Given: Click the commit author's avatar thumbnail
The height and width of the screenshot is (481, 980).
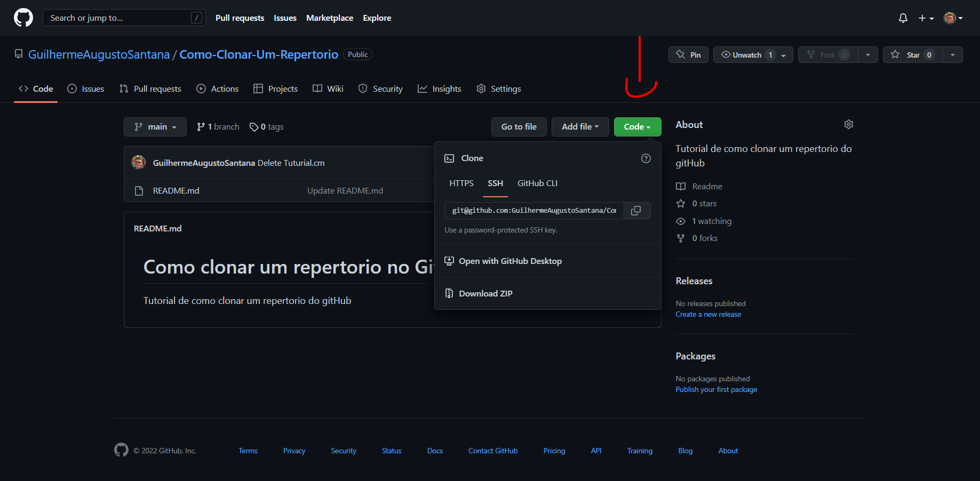Looking at the screenshot, I should point(138,162).
